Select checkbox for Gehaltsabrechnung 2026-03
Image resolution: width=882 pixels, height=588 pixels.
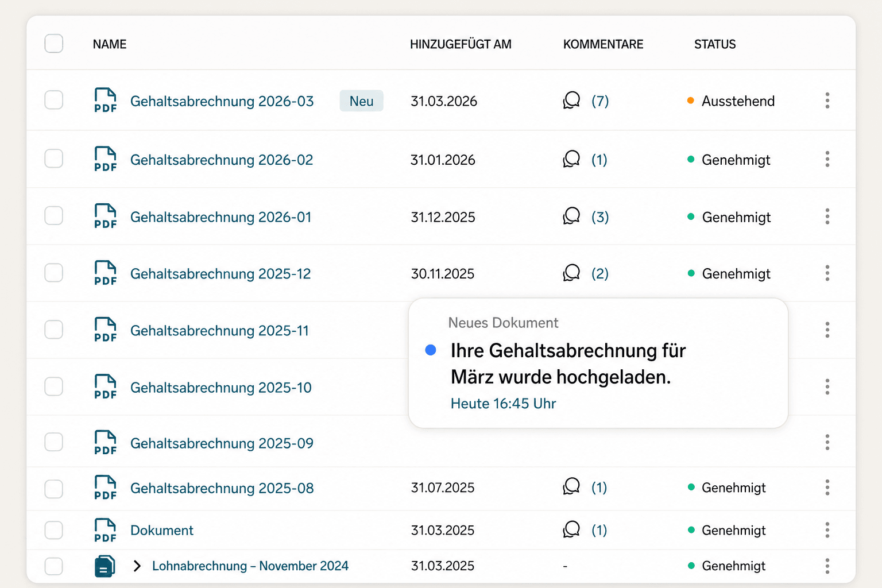[x=54, y=100]
